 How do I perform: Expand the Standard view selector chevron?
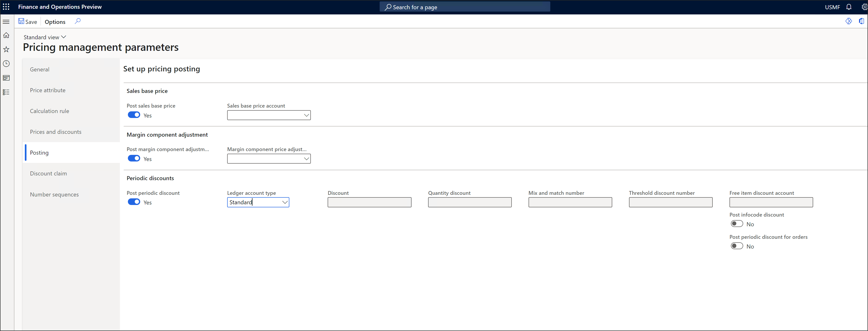64,37
